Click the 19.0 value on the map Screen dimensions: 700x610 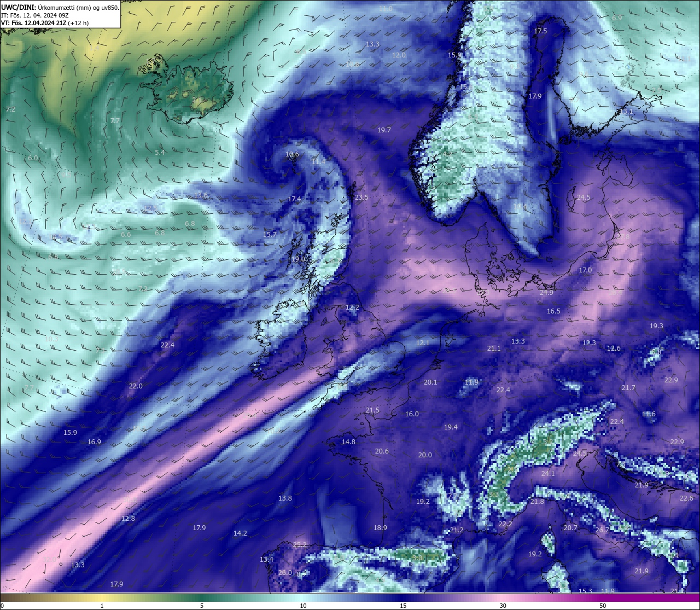click(298, 259)
